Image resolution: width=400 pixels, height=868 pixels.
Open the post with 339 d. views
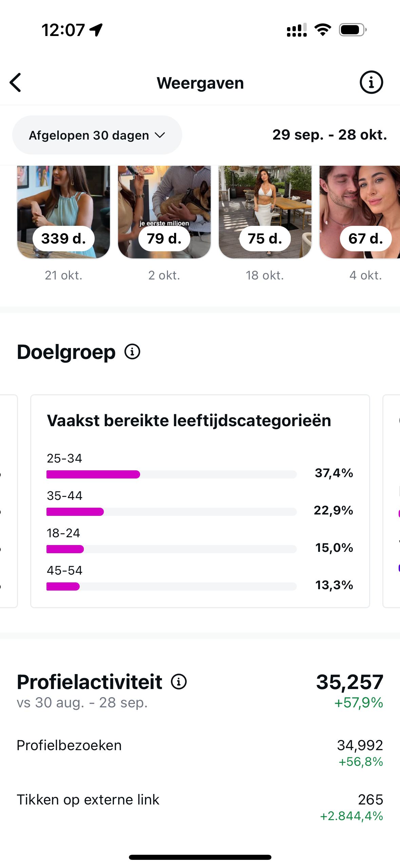63,212
